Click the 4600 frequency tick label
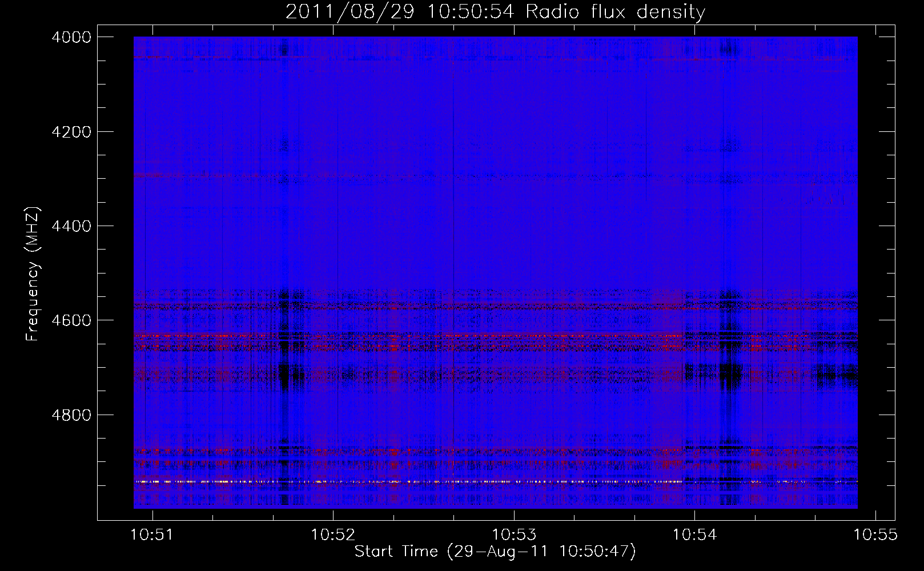 coord(71,320)
